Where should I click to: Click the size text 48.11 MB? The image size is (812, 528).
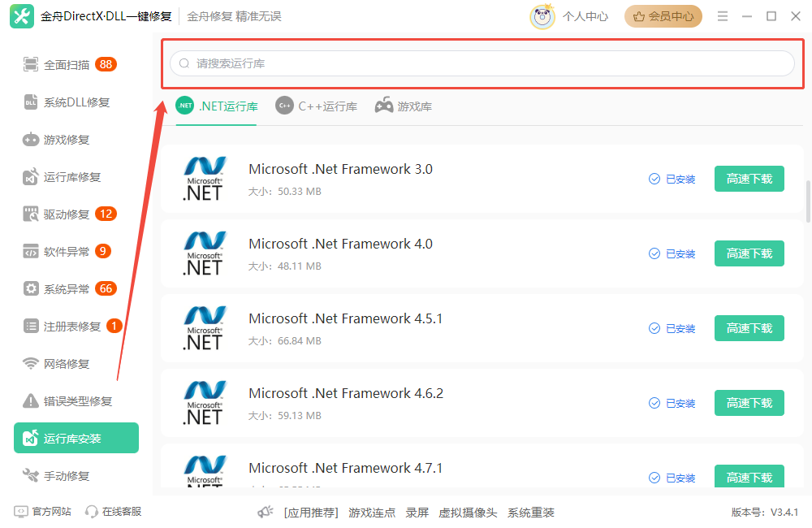click(x=300, y=266)
